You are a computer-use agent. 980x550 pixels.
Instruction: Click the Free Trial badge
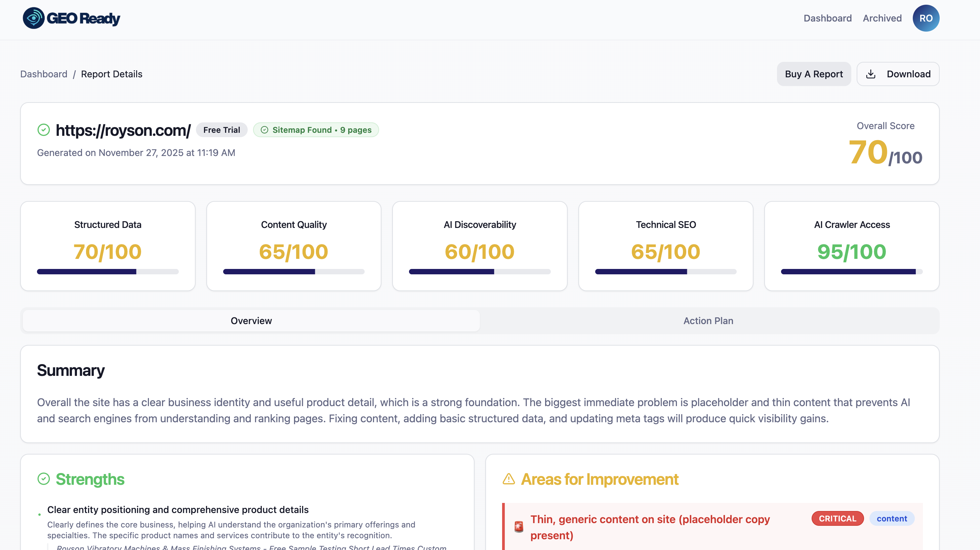(x=221, y=130)
